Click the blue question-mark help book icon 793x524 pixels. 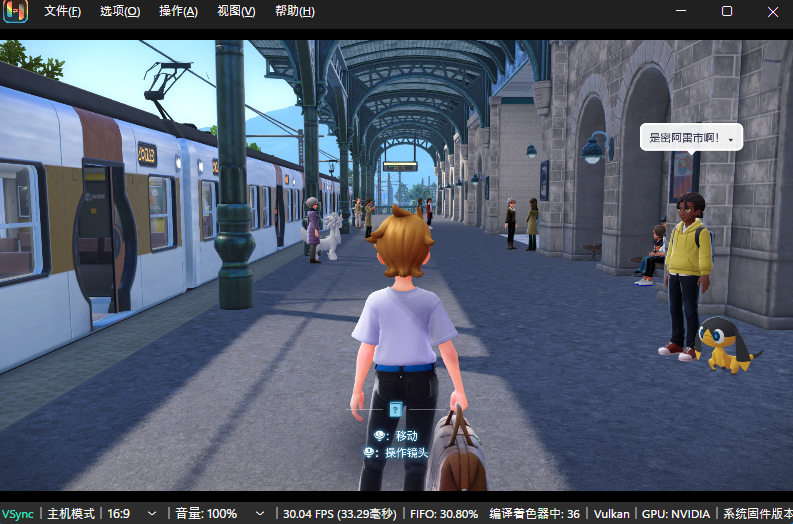pyautogui.click(x=395, y=409)
